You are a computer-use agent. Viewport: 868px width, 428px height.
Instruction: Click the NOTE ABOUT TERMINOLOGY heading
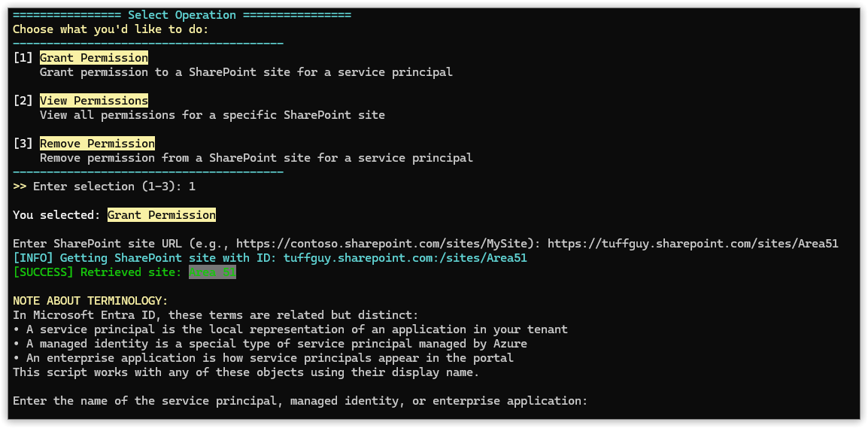90,301
